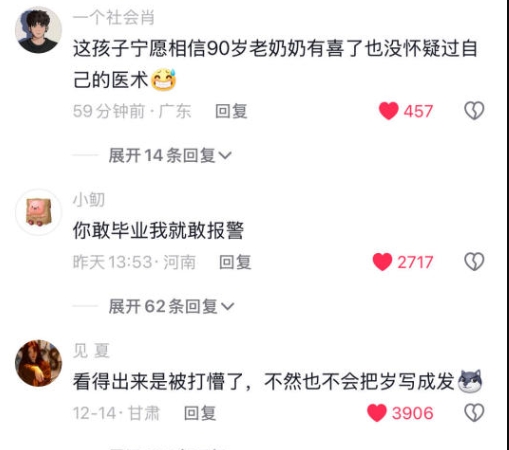Open username 见夏
The height and width of the screenshot is (450, 509).
91,351
